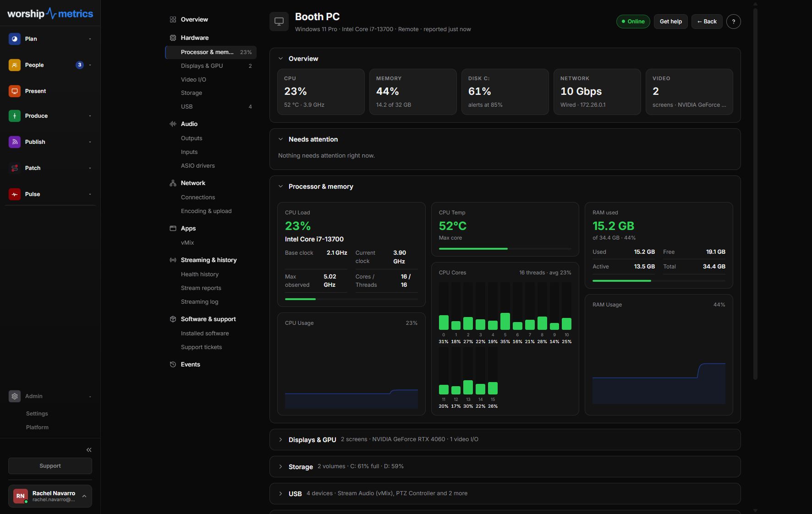Open Rachel Navarro account menu
Viewport: 812px width, 514px height.
tap(50, 496)
